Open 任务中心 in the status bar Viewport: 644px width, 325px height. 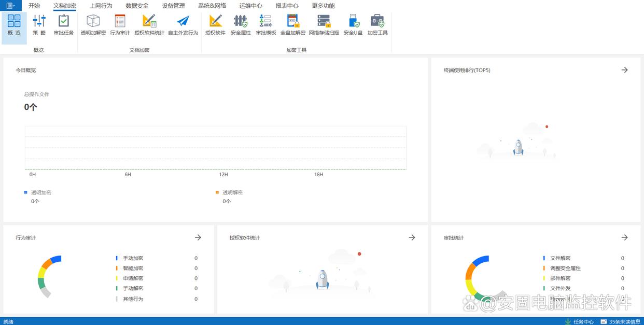click(579, 321)
